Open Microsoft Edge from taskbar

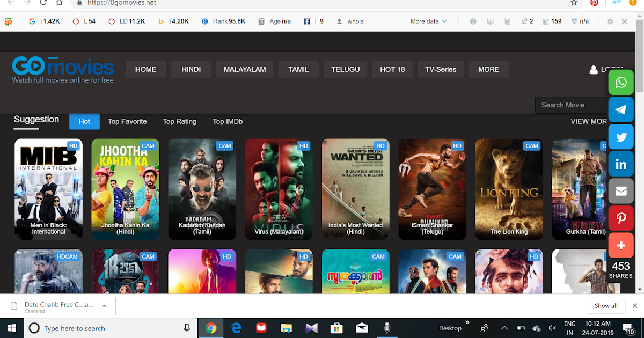tap(236, 328)
